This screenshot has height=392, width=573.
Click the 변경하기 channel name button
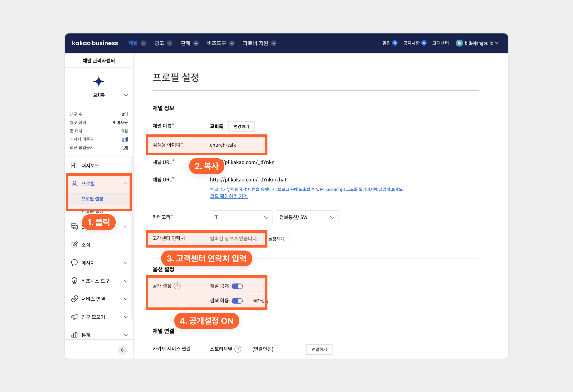[x=241, y=127]
